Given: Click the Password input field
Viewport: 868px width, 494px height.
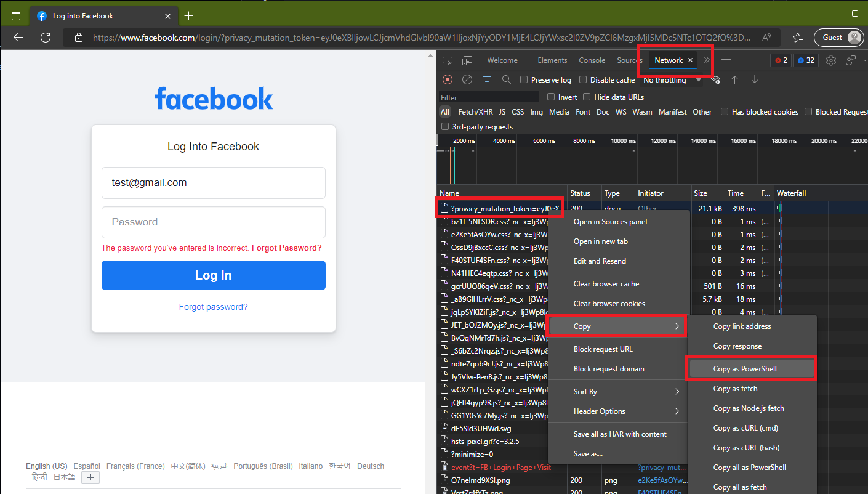Looking at the screenshot, I should coord(214,222).
